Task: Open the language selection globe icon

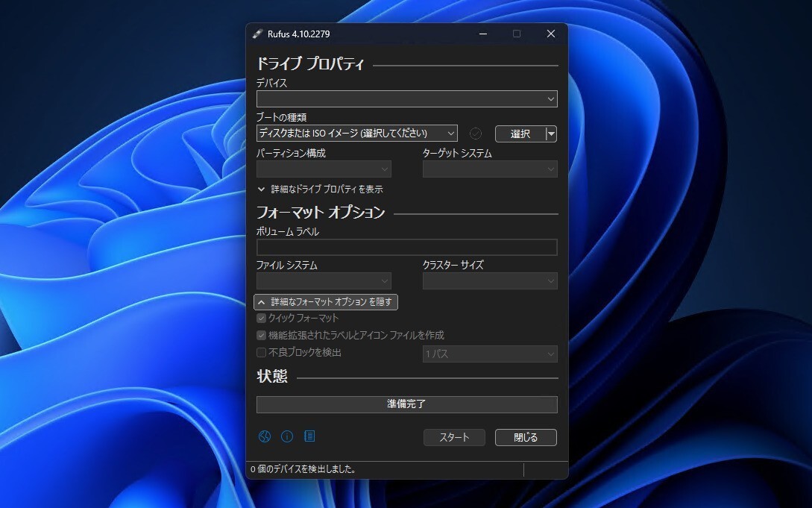Action: (x=265, y=436)
